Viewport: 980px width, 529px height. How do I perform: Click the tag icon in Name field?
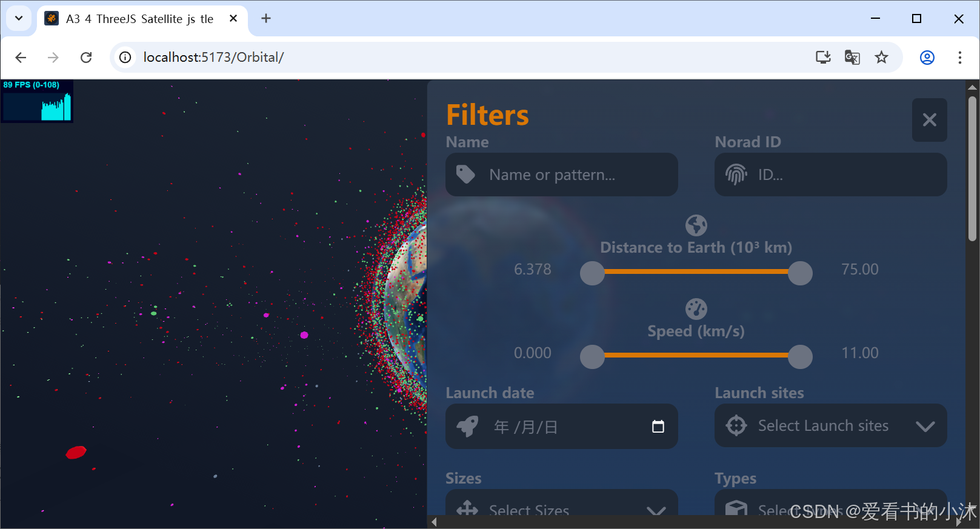(x=465, y=175)
